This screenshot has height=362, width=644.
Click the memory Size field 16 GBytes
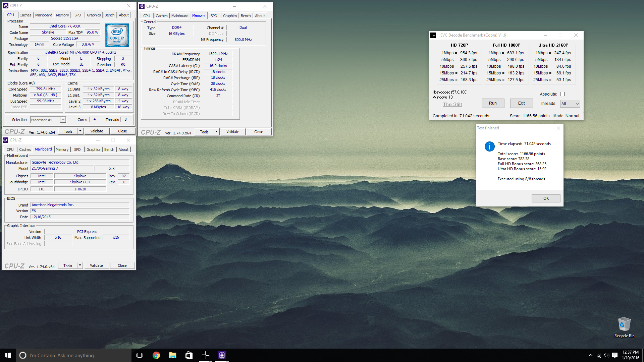coord(176,34)
